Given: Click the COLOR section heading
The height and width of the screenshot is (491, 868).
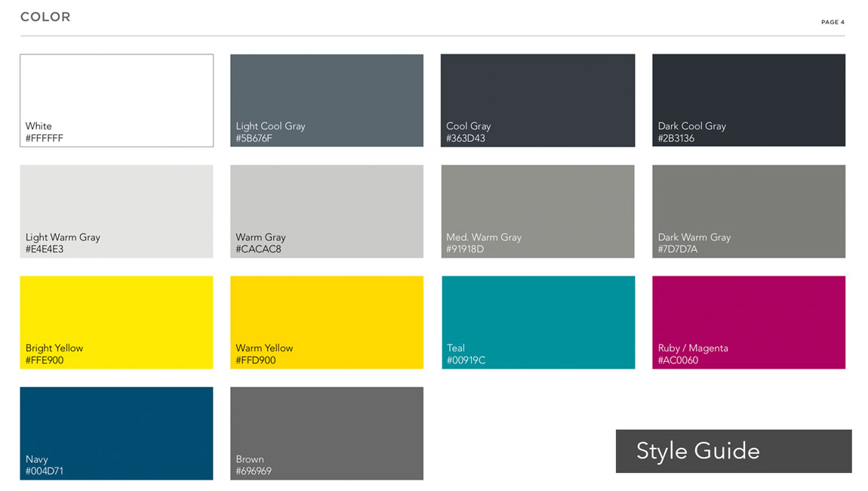Looking at the screenshot, I should (45, 17).
